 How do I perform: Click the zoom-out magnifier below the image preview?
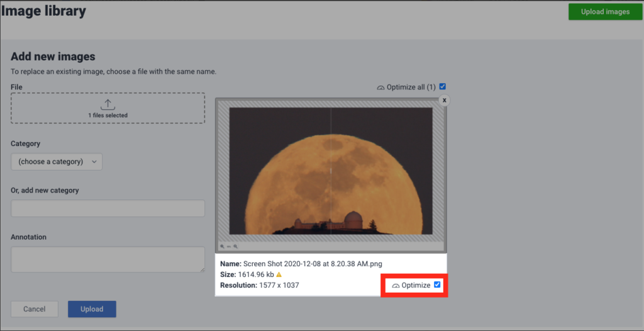click(x=223, y=247)
